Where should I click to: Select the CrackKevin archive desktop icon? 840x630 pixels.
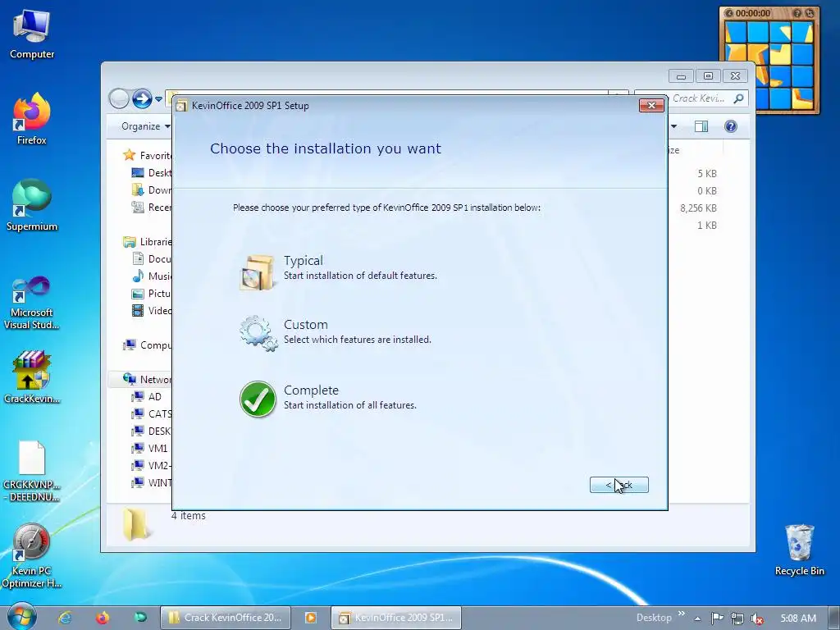pos(32,377)
